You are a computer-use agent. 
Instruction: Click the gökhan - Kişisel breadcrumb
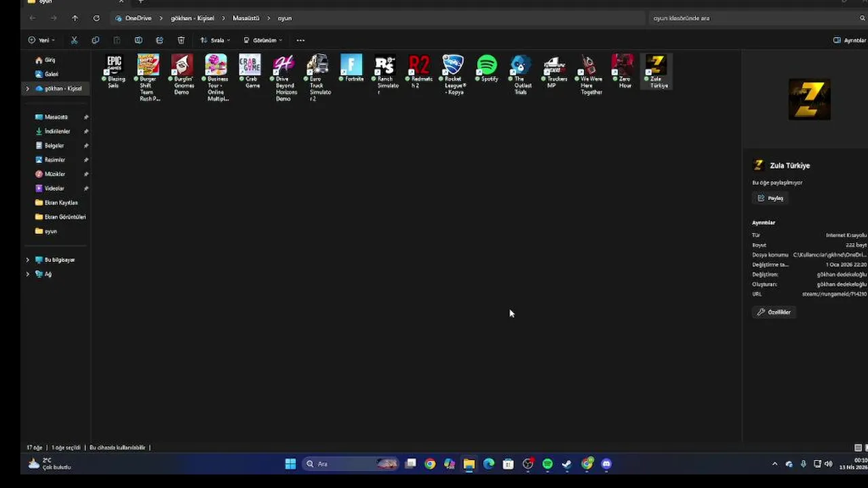pos(192,18)
